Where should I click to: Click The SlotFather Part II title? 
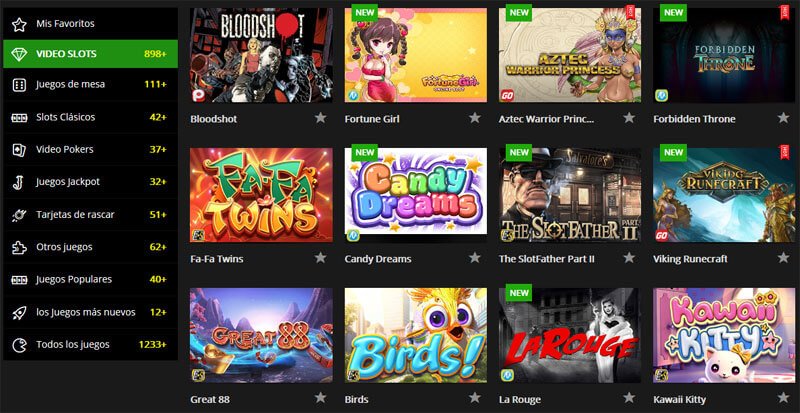pyautogui.click(x=547, y=259)
